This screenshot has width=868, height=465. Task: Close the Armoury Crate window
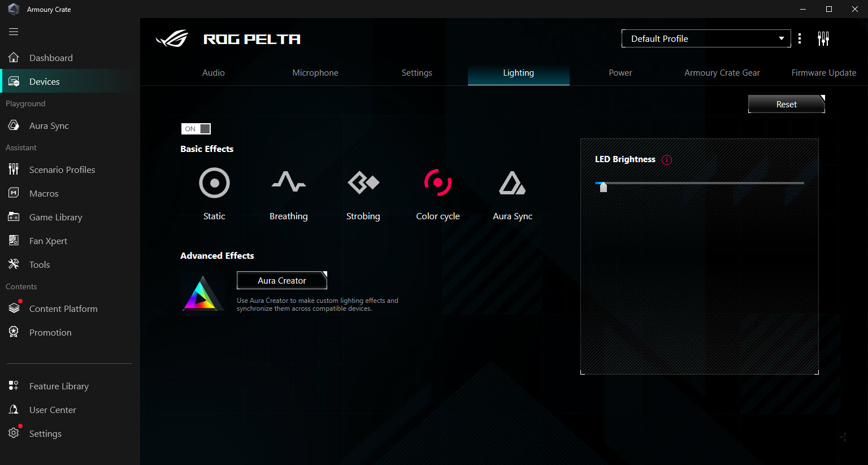pos(855,9)
